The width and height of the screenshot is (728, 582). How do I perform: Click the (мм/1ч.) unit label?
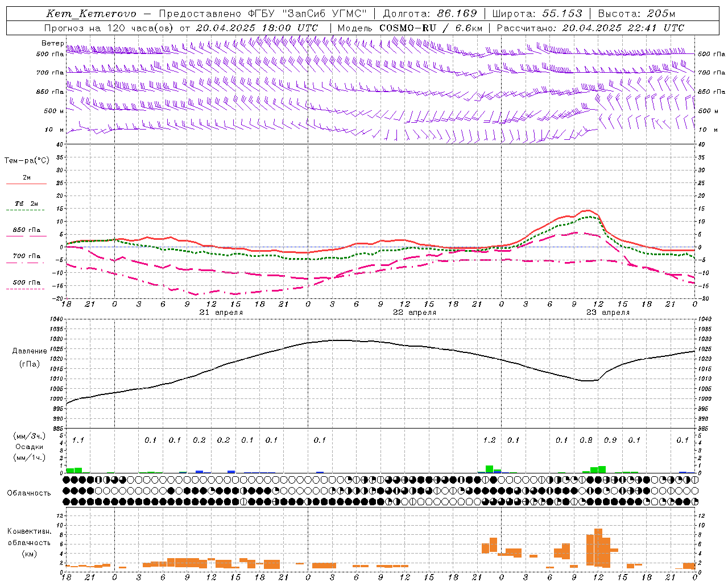[x=30, y=458]
